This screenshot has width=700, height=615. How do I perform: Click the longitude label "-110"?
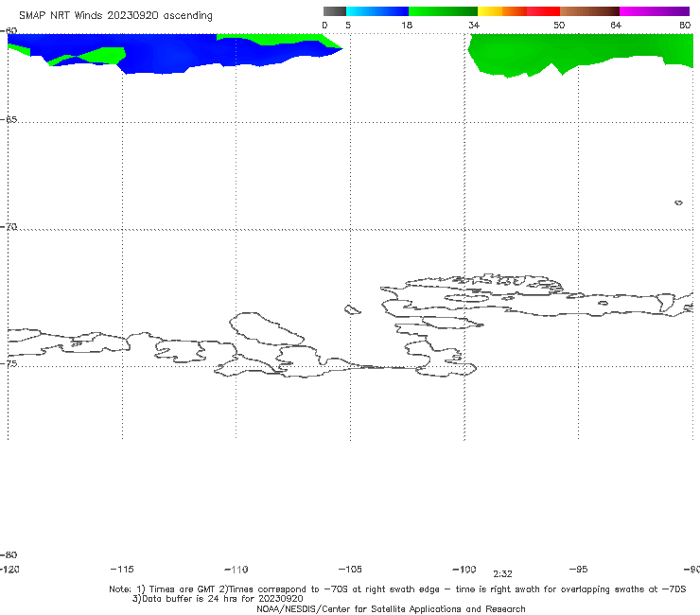coord(236,570)
